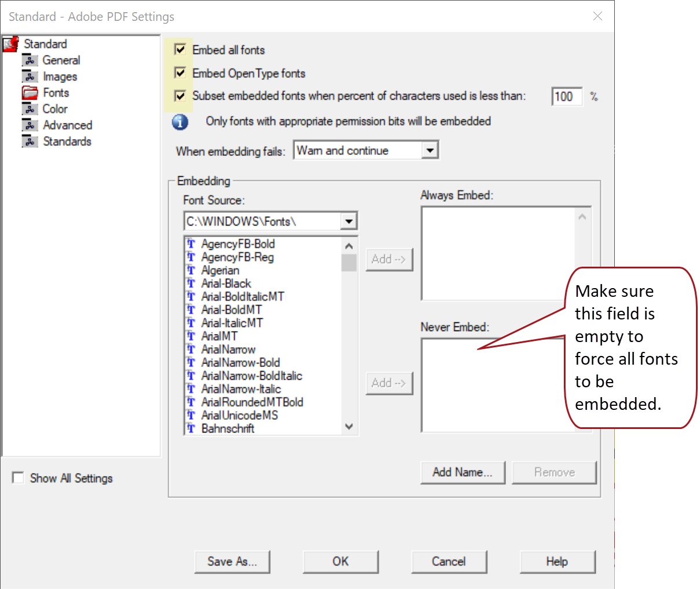Click the font list scrollbar thumb
700x589 pixels.
[349, 263]
